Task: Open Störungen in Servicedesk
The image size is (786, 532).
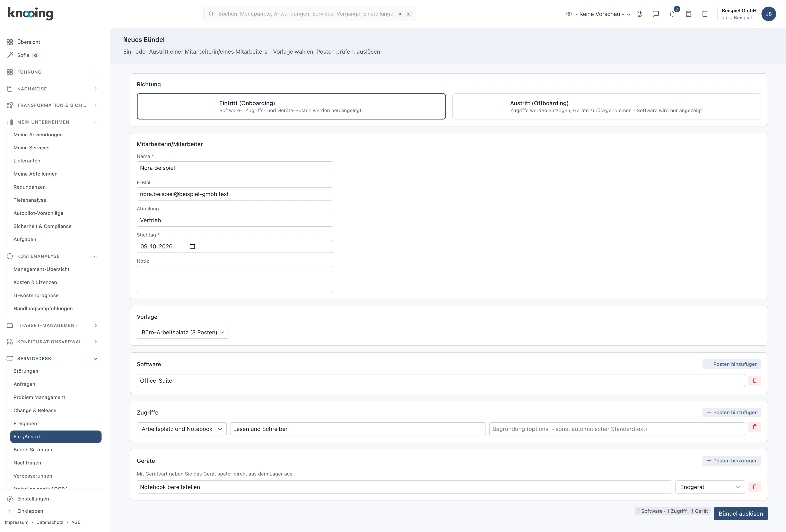Action: [26, 371]
